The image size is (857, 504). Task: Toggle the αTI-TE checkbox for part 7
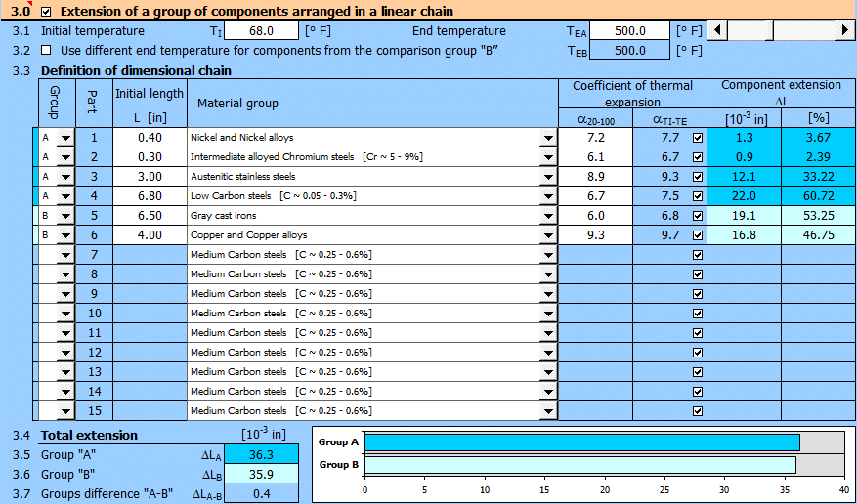click(x=698, y=255)
